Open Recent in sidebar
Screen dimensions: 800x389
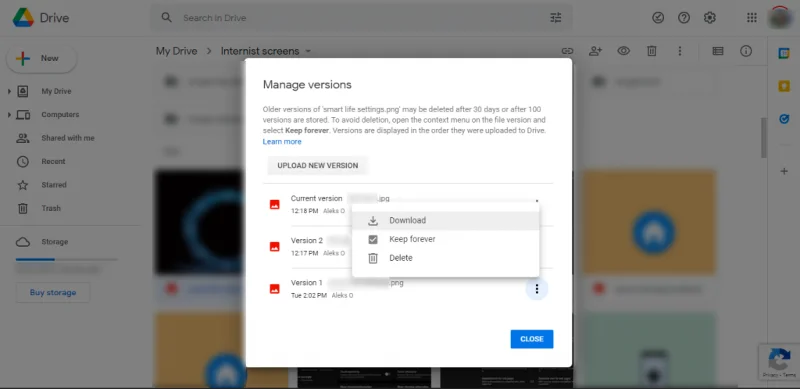(54, 162)
